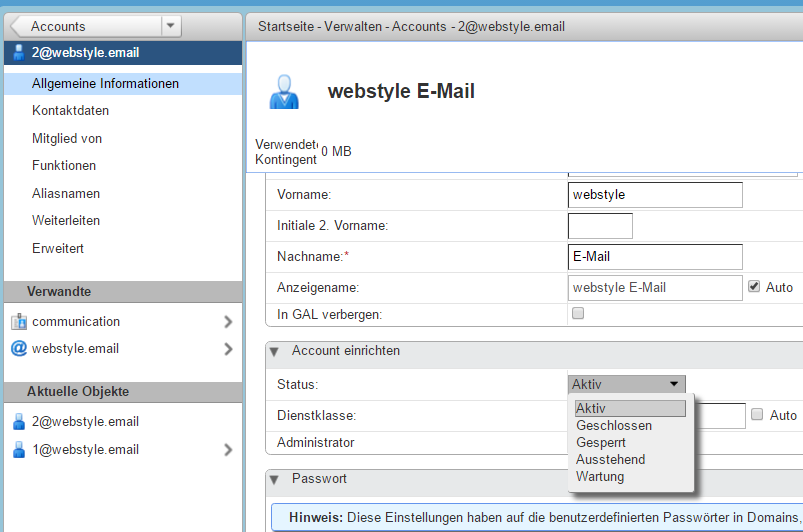Open Kontaktdaten in the sidebar
Screen dimensions: 803x532
click(70, 111)
